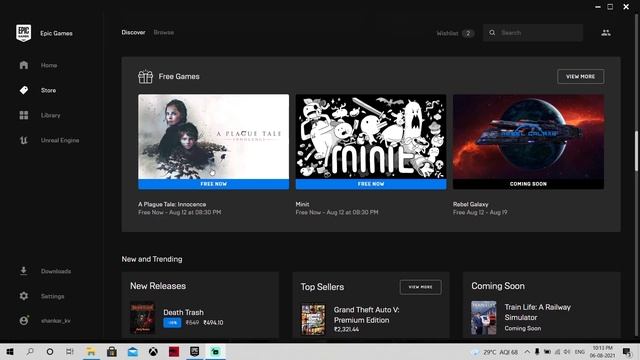This screenshot has height=360, width=640.
Task: Open the weather 29°C widget
Action: pos(494,352)
